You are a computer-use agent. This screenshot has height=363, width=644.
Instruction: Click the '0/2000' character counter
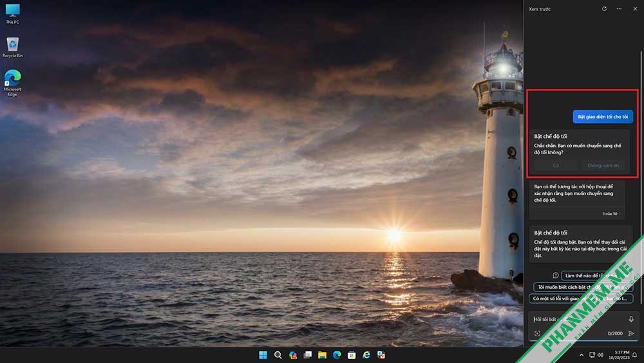coord(615,333)
